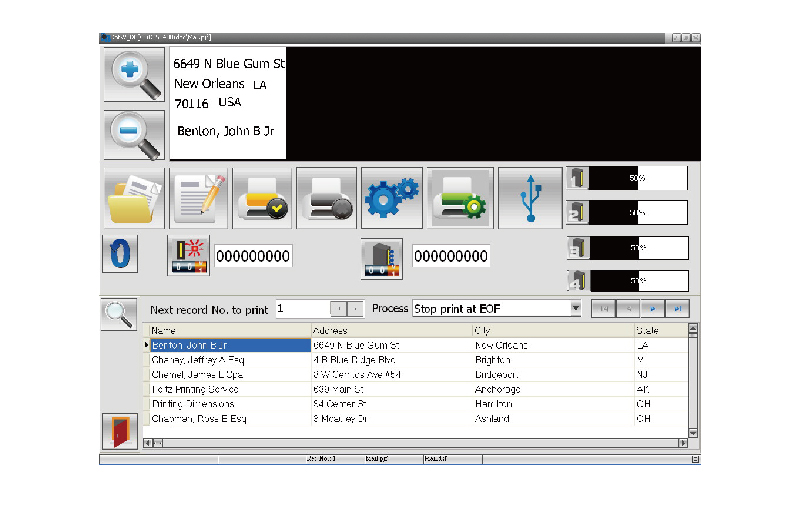This screenshot has height=507, width=803.
Task: Click the zoom out magnifier icon
Action: click(x=134, y=135)
